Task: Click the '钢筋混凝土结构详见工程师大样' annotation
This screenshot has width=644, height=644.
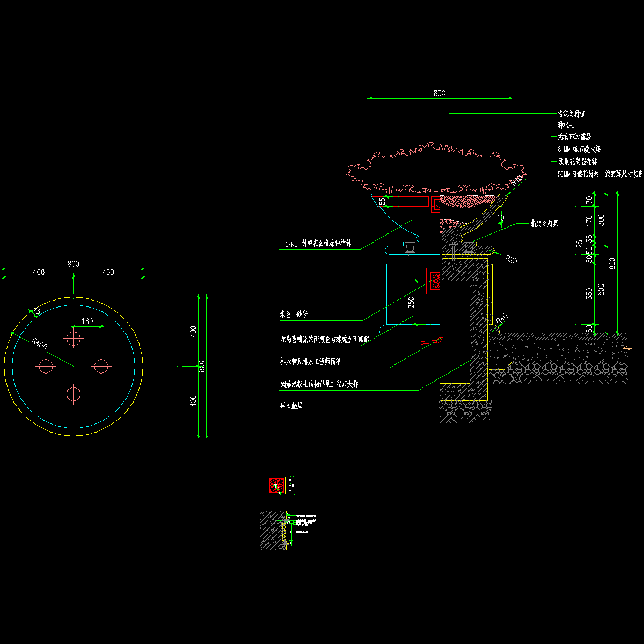Action: pos(319,384)
